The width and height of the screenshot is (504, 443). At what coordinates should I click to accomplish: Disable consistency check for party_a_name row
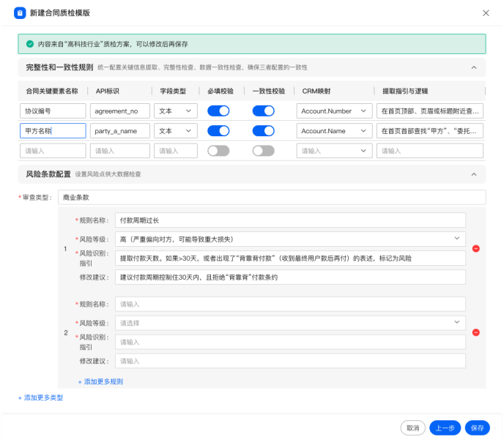263,131
